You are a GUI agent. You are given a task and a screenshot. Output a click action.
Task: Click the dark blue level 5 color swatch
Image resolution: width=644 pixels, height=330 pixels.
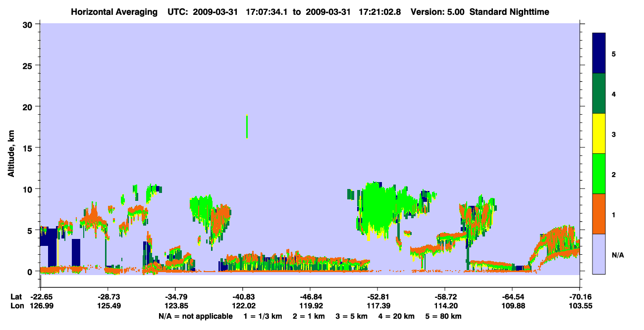click(x=599, y=53)
